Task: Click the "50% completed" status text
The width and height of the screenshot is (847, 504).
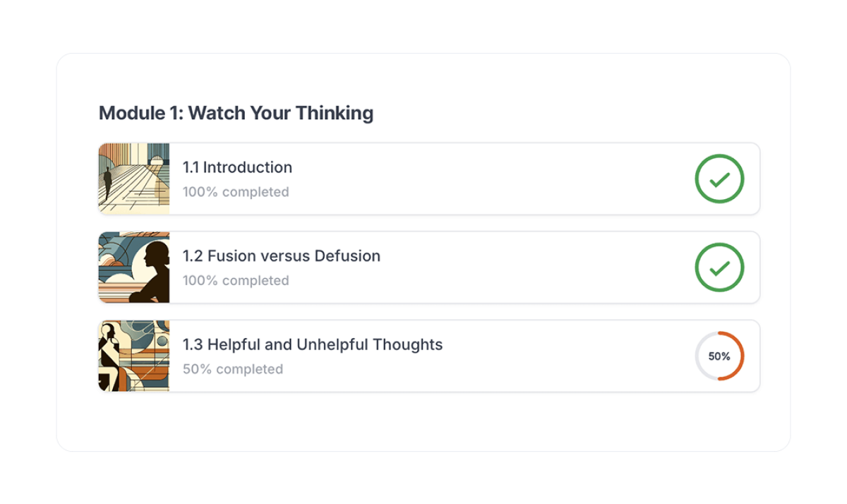Action: (x=233, y=369)
